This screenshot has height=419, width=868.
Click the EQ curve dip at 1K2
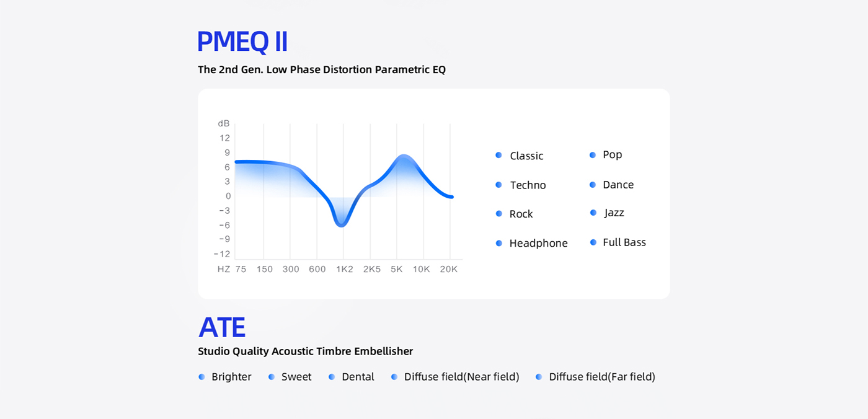point(342,224)
